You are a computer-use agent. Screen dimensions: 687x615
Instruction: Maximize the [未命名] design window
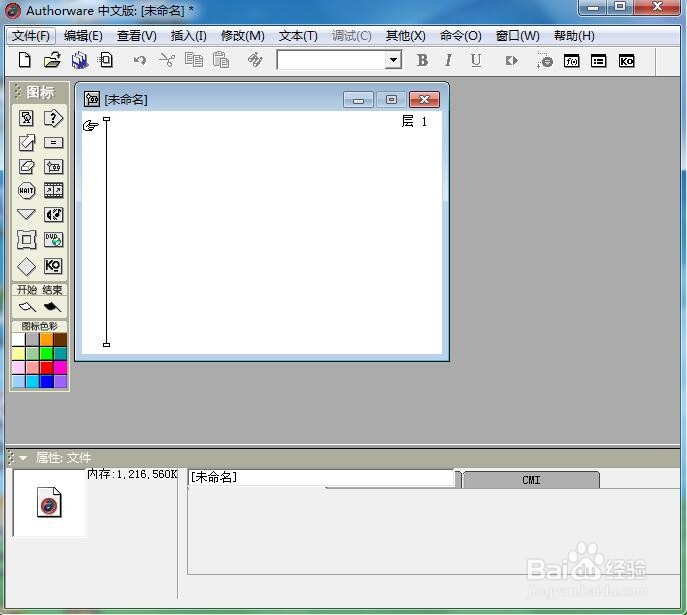click(391, 99)
